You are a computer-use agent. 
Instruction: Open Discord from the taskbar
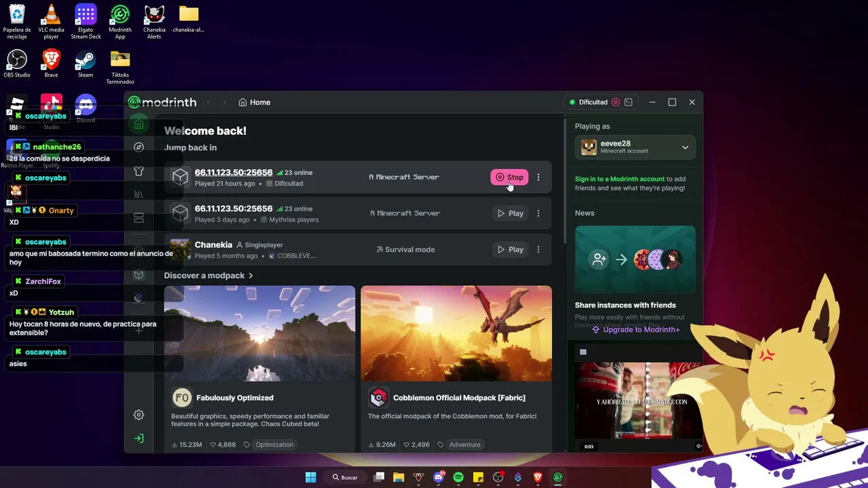coord(439,477)
